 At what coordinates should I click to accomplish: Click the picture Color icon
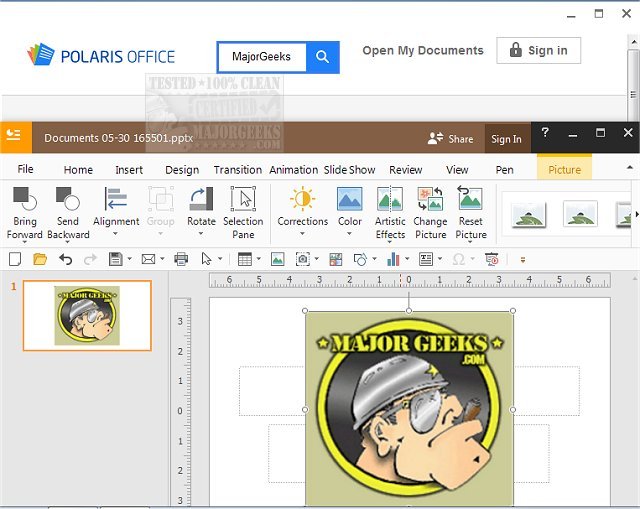pos(349,198)
